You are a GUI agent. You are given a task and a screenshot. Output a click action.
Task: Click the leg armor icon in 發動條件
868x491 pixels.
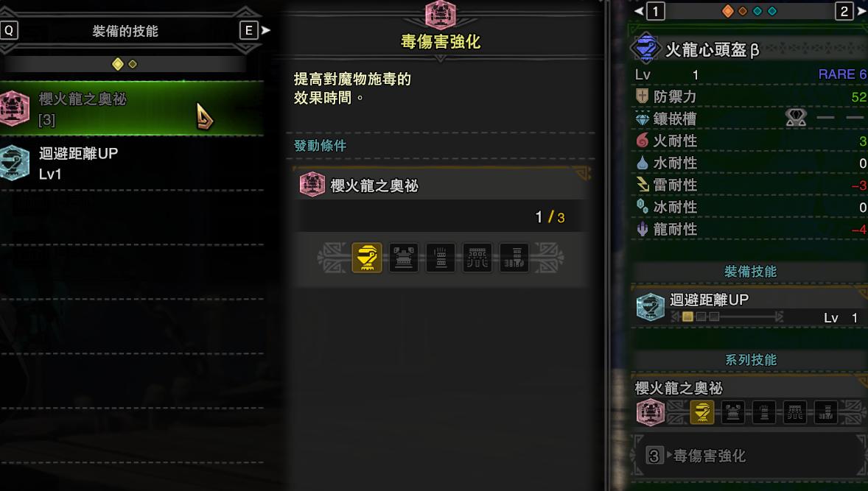click(514, 258)
